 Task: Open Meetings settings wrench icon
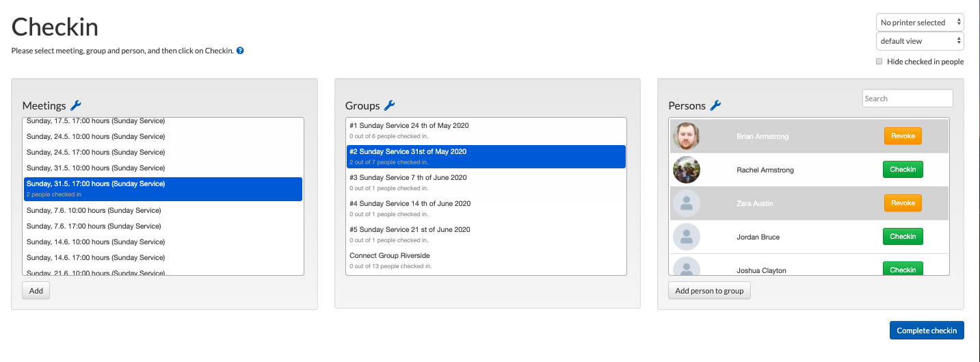tap(76, 105)
